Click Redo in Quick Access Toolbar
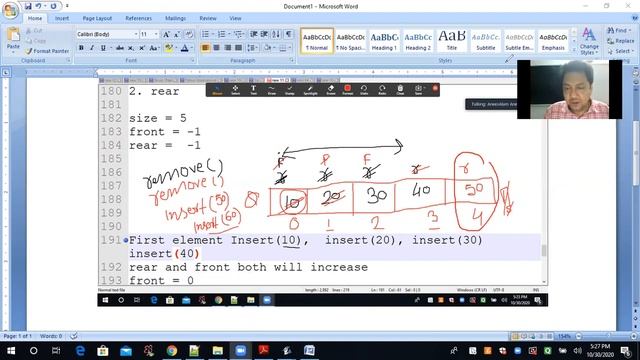Image resolution: width=640 pixels, height=360 pixels. 53,6
